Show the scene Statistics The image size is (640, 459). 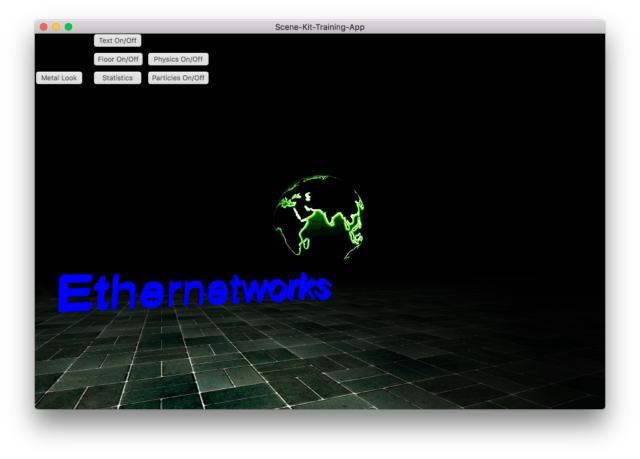(x=118, y=77)
